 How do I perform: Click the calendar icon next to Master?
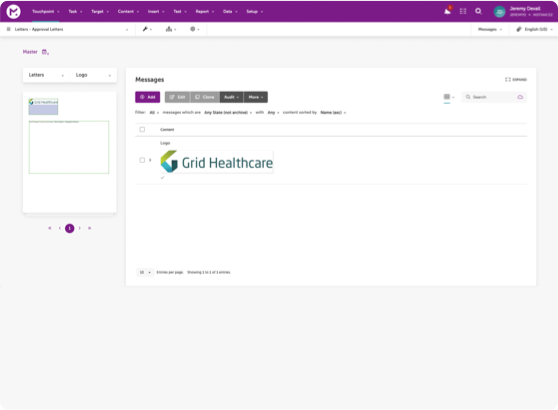[45, 52]
